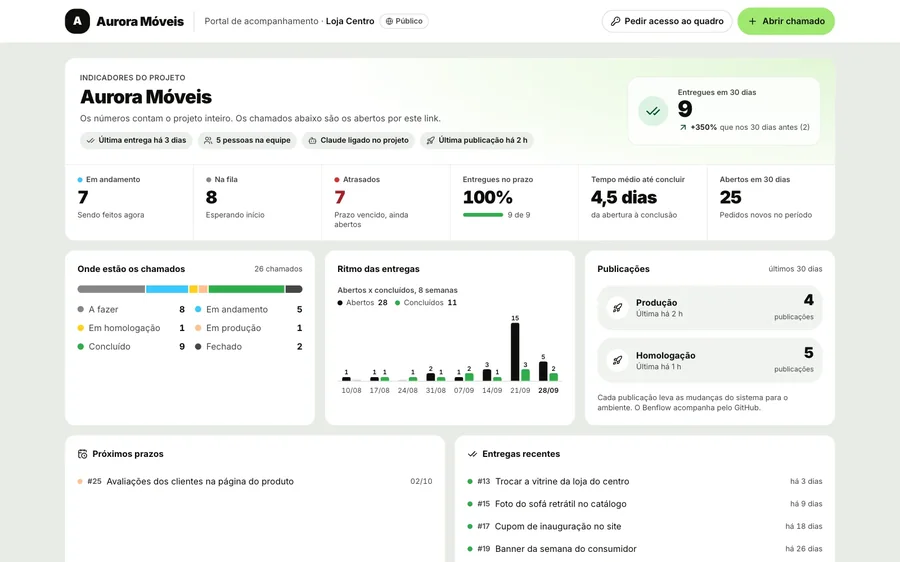The width and height of the screenshot is (900, 562).
Task: Click the black Abertos bar for 28/09
Action: (x=543, y=371)
